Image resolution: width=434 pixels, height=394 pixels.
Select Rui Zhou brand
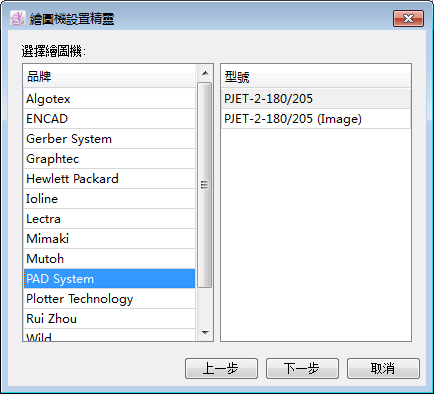point(109,319)
